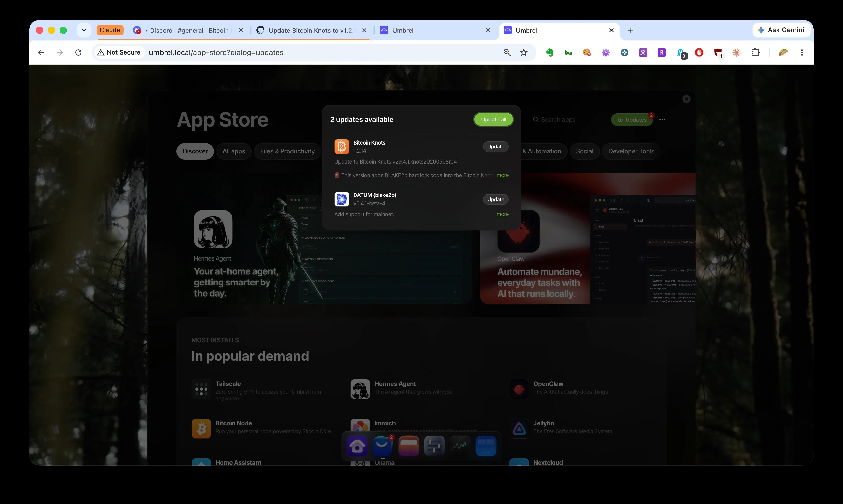Select the All apps category
This screenshot has height=504, width=843.
234,151
